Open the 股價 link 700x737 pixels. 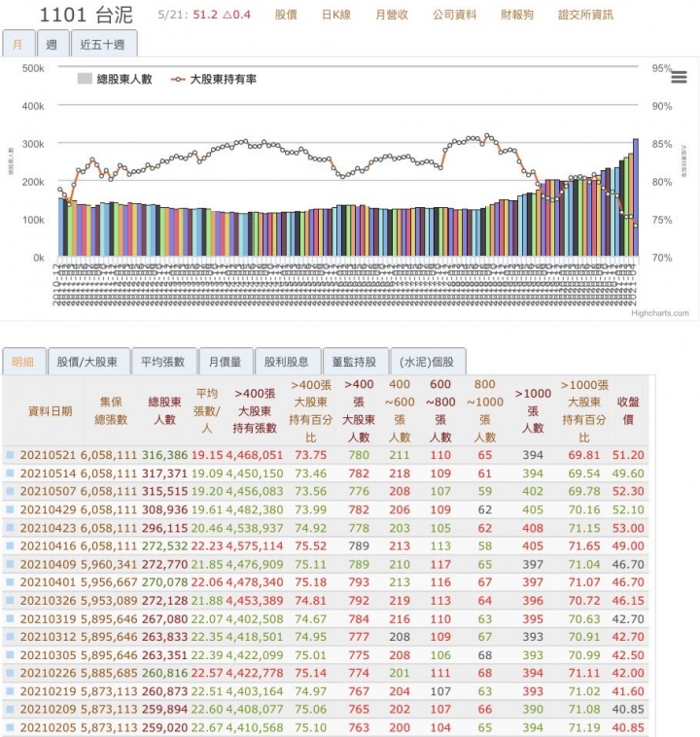point(286,15)
